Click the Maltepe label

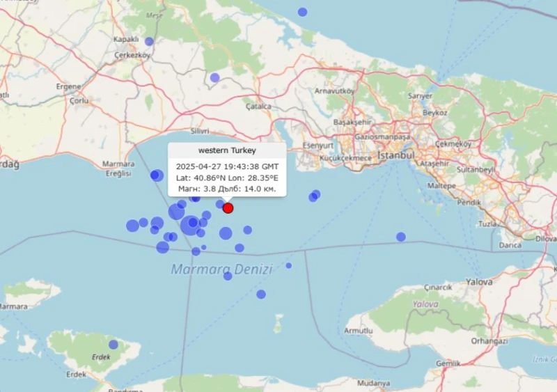pyautogui.click(x=441, y=186)
